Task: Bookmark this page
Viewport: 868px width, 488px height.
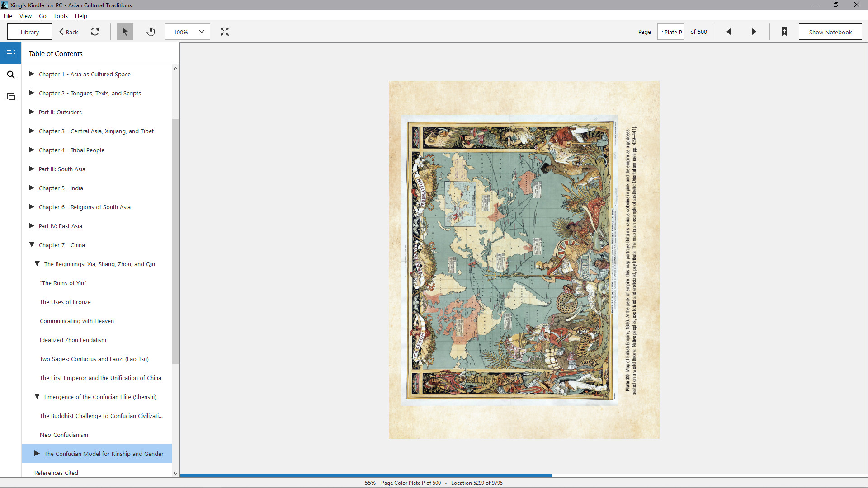Action: click(784, 32)
